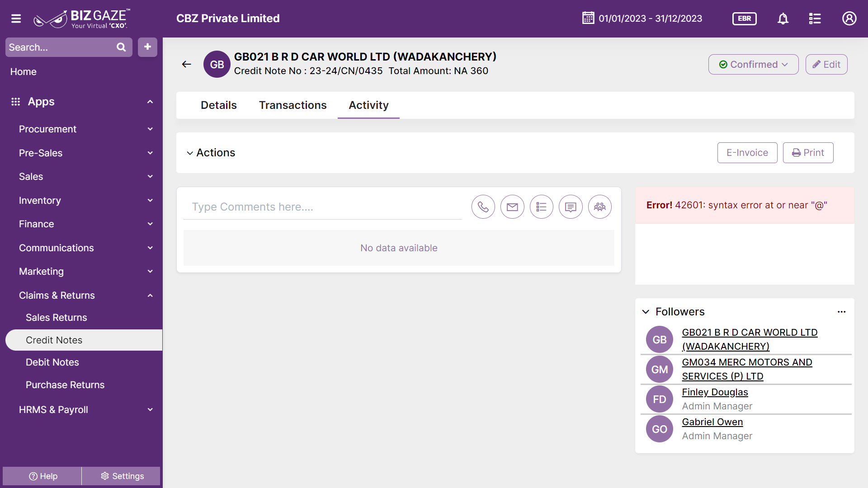The height and width of the screenshot is (488, 868).
Task: Add a task list activity
Action: (542, 207)
